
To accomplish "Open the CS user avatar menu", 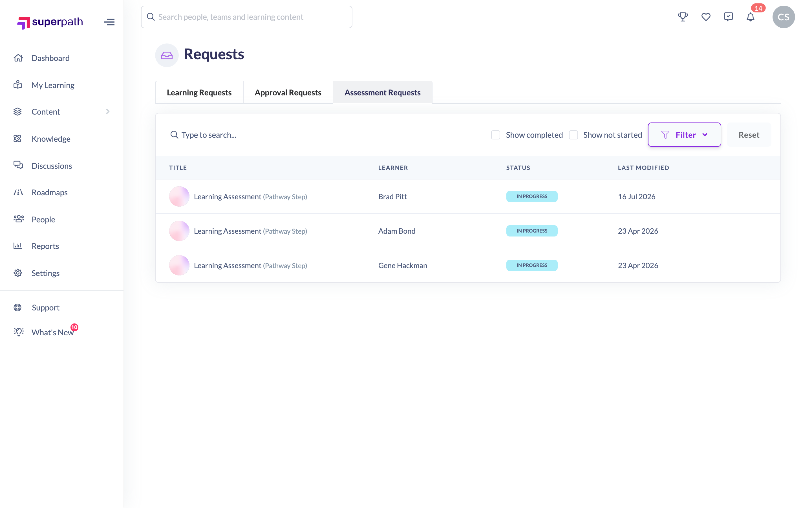I will [784, 17].
